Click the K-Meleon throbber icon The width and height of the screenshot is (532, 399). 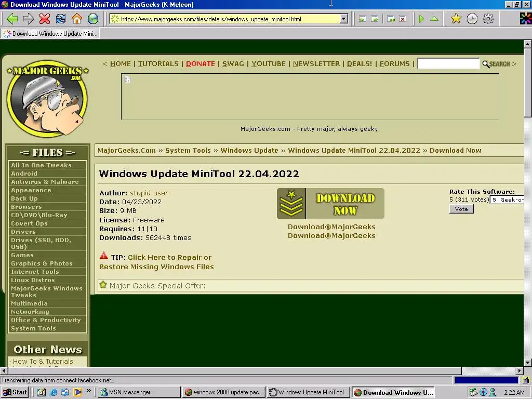coord(526,19)
